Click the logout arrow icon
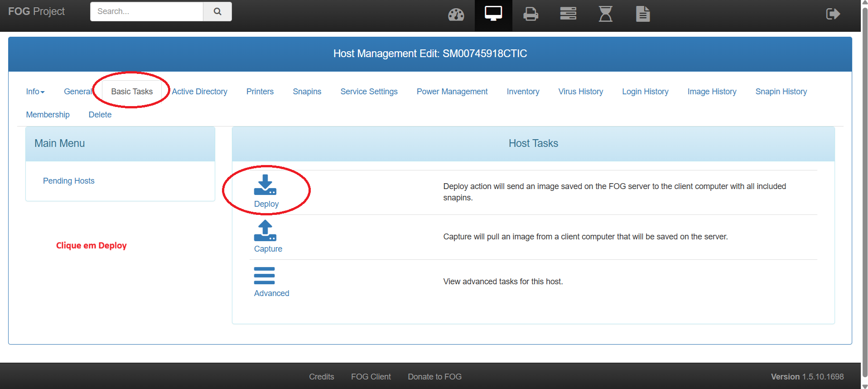This screenshot has width=868, height=389. click(x=833, y=14)
